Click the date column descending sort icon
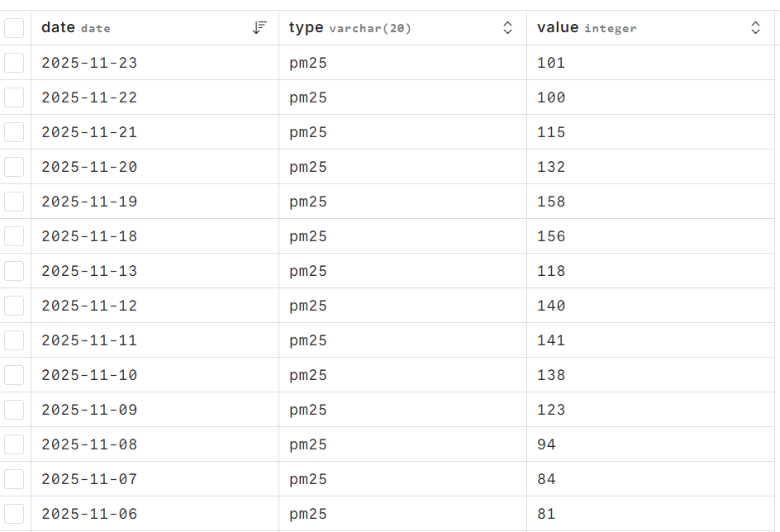This screenshot has height=532, width=780. pos(259,28)
